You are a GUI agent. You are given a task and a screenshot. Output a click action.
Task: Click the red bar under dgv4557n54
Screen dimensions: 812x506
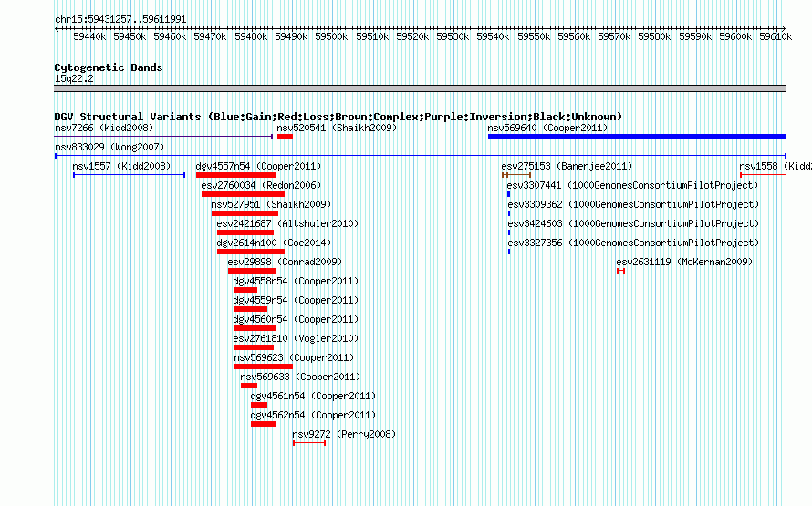(235, 175)
